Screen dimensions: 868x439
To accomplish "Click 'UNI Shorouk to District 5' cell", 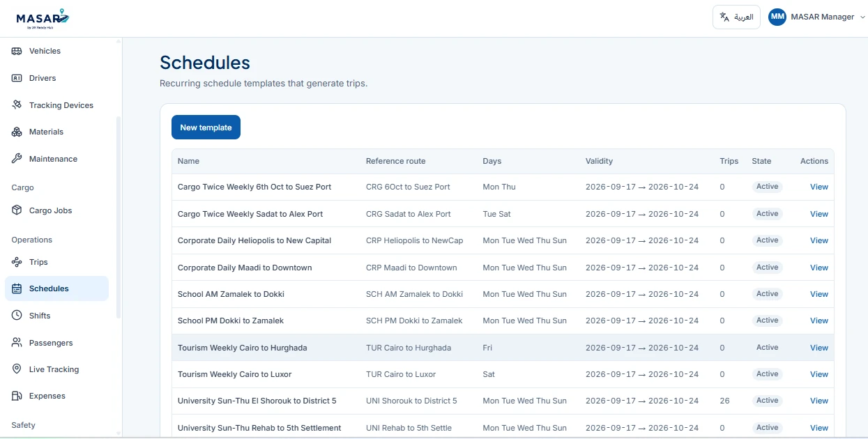I will click(411, 401).
